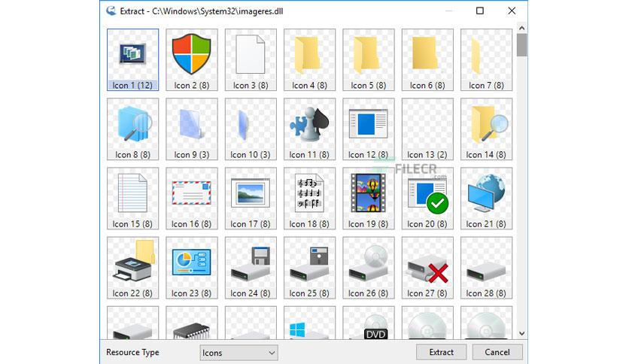Select Icon 24 floppy drive
This screenshot has height=364, width=629.
click(251, 268)
